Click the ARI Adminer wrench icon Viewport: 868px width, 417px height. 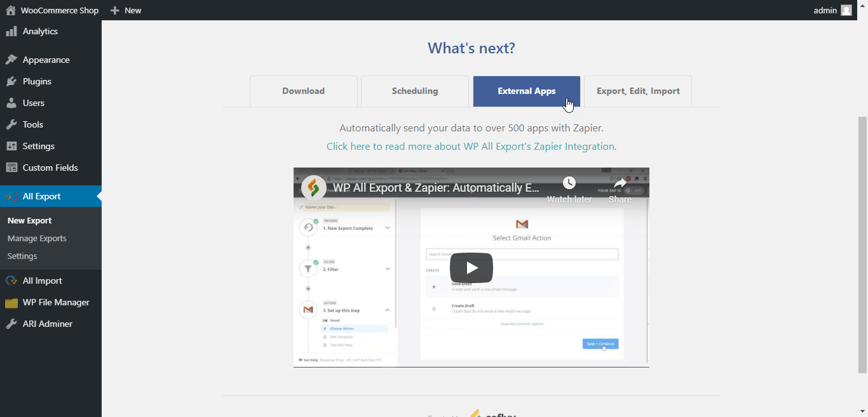[x=11, y=324]
